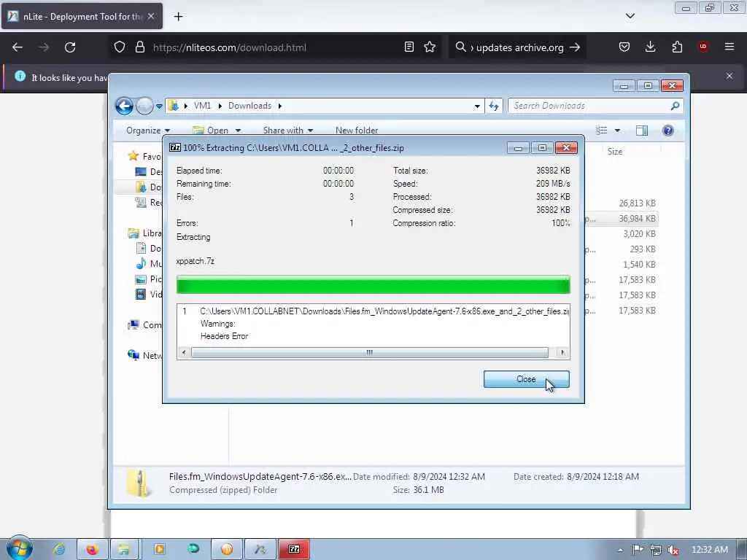The image size is (747, 560).
Task: Open the Share with menu
Action: pos(287,131)
